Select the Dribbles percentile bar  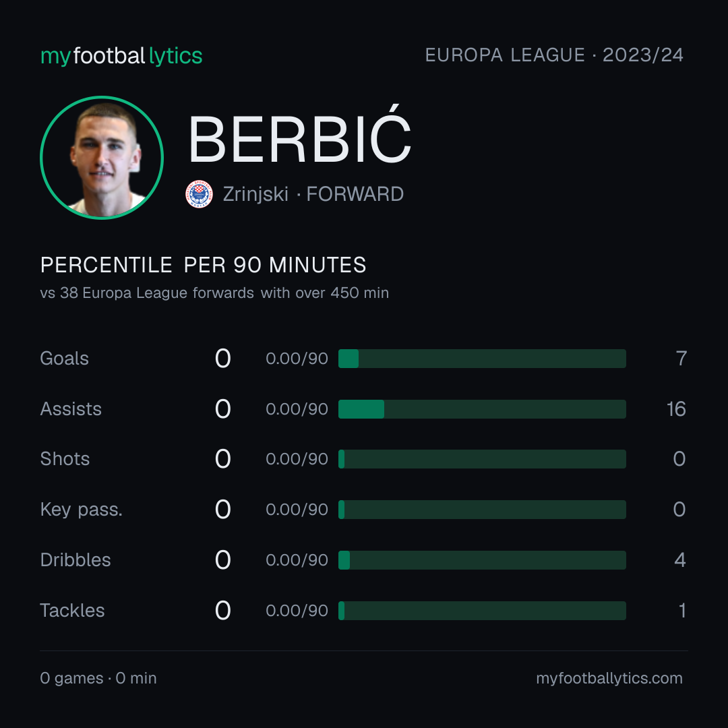pos(482,560)
